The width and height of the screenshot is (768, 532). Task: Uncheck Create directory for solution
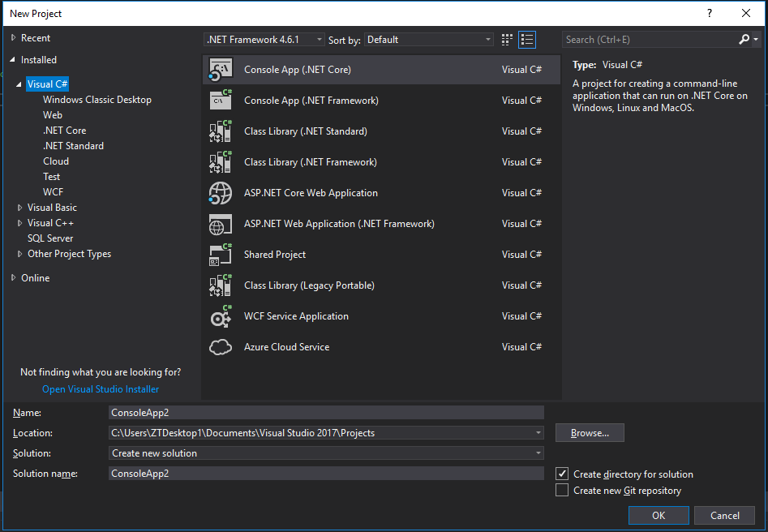563,474
